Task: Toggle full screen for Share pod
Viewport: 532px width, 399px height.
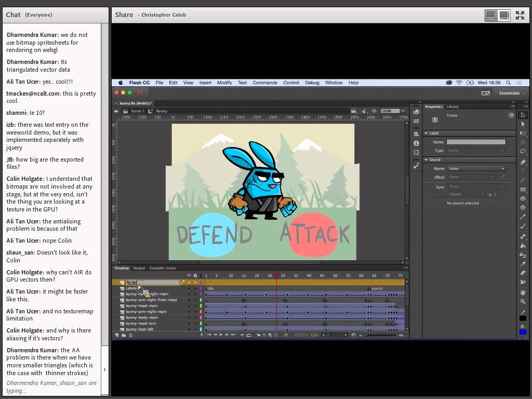Action: click(x=520, y=15)
